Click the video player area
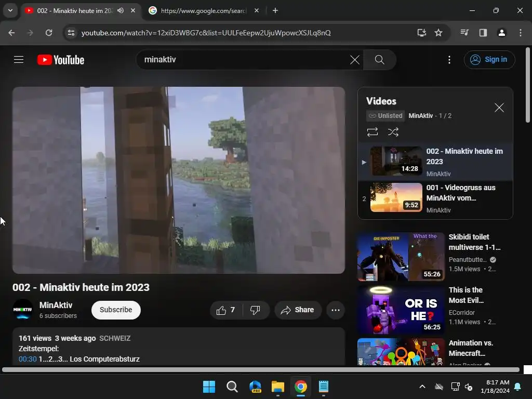532x399 pixels. coord(179,180)
